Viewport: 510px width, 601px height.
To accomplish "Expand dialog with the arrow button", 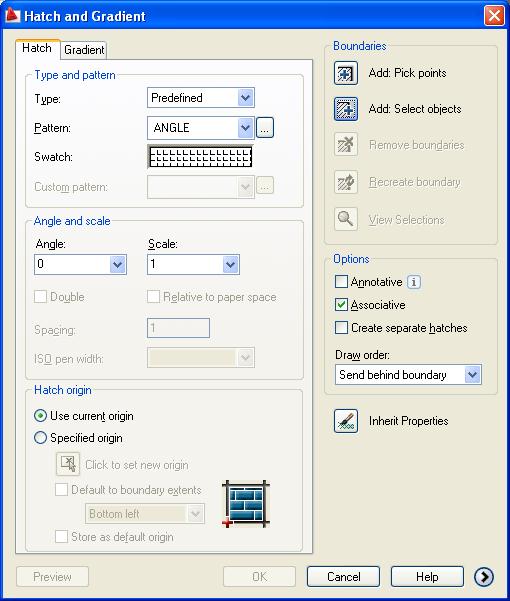I will 484,576.
